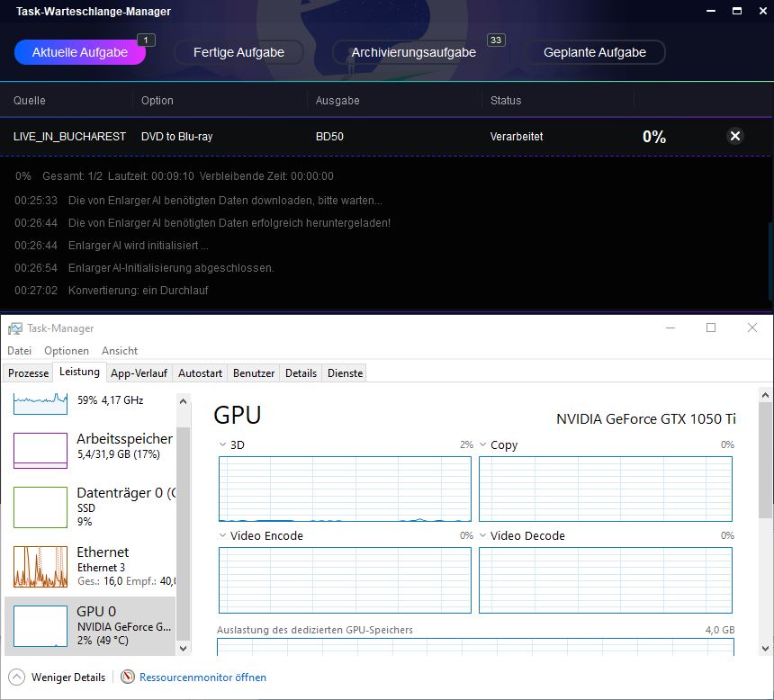Image resolution: width=774 pixels, height=700 pixels.
Task: Select the Arbeitsspeicher graph thumbnail
Action: tap(40, 451)
